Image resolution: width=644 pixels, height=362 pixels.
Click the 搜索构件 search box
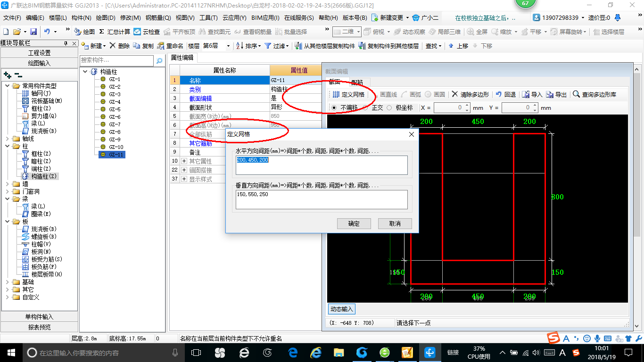click(117, 60)
